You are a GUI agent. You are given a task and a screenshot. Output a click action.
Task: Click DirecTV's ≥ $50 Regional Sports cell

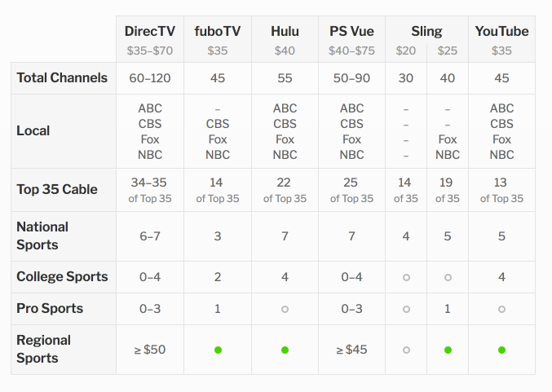(x=150, y=350)
